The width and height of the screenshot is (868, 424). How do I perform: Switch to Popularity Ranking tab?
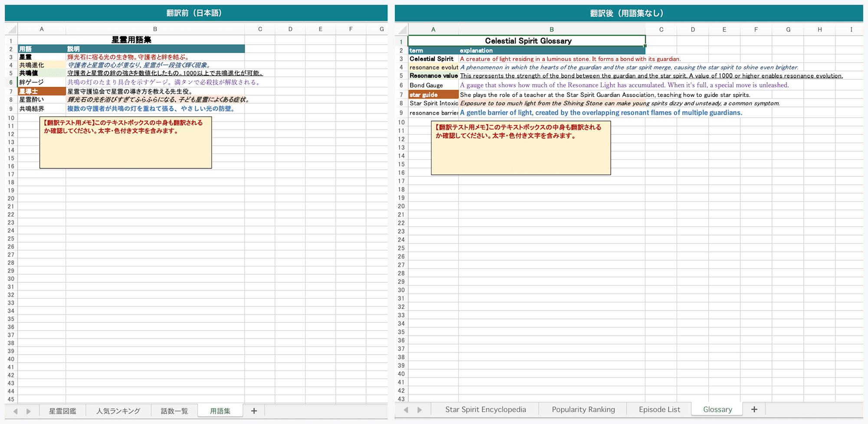(583, 409)
